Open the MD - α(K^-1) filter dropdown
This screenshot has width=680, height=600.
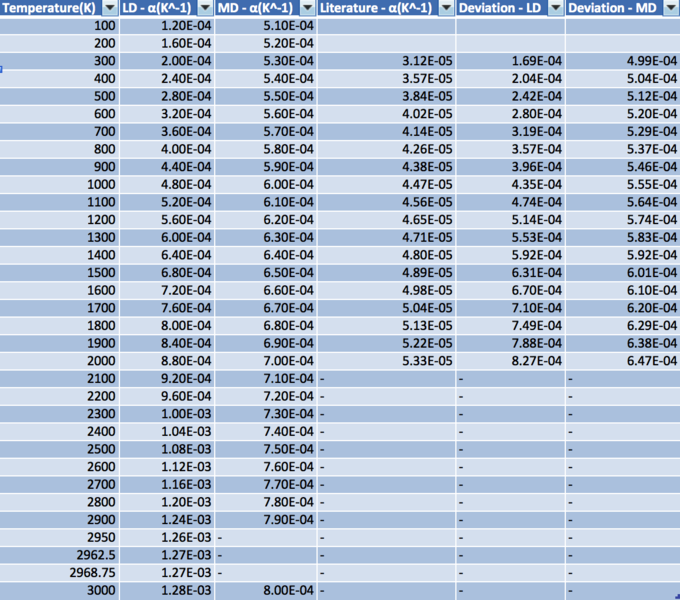pos(307,8)
